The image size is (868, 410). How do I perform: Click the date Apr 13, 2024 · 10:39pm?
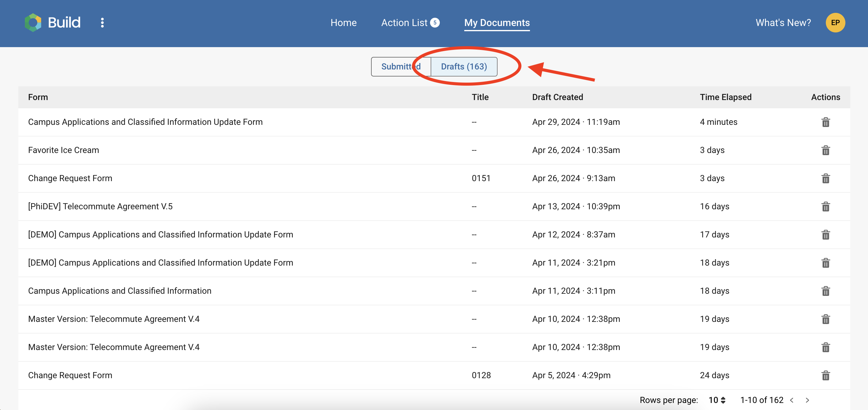[x=576, y=207]
